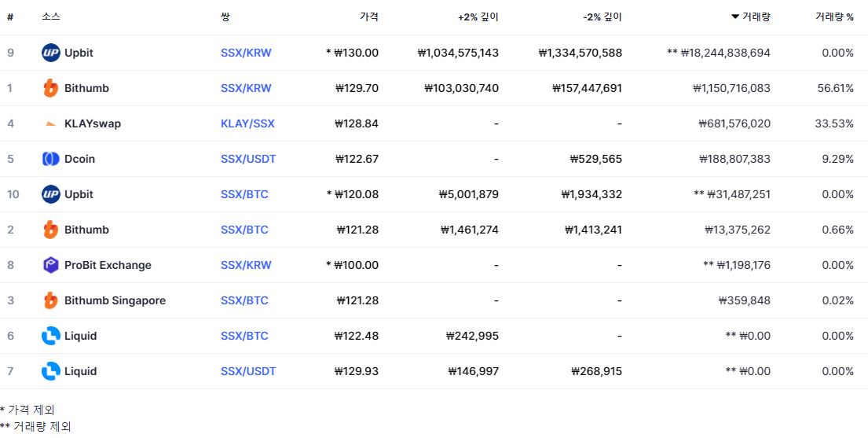
Task: Click the Dcoin logo icon
Action: [51, 159]
